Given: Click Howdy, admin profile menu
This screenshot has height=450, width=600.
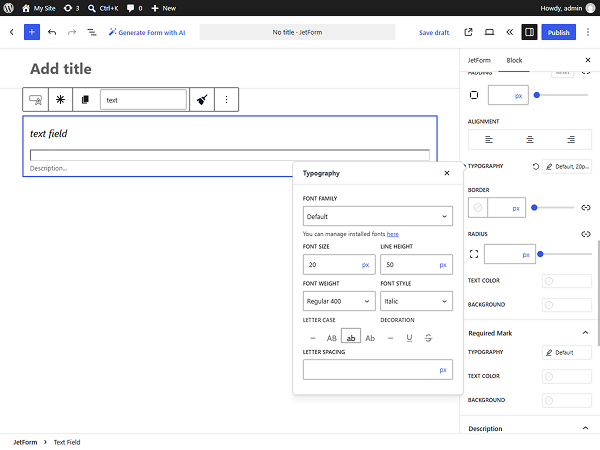Looking at the screenshot, I should point(567,8).
